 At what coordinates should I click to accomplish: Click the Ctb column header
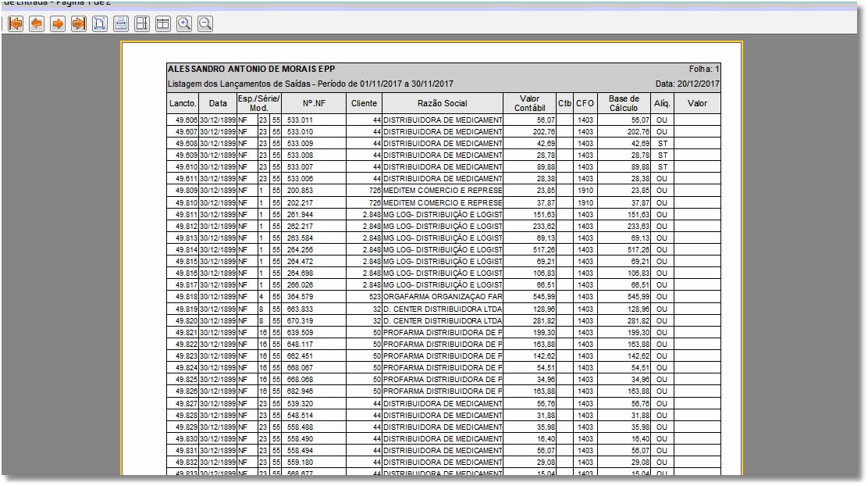coord(564,103)
